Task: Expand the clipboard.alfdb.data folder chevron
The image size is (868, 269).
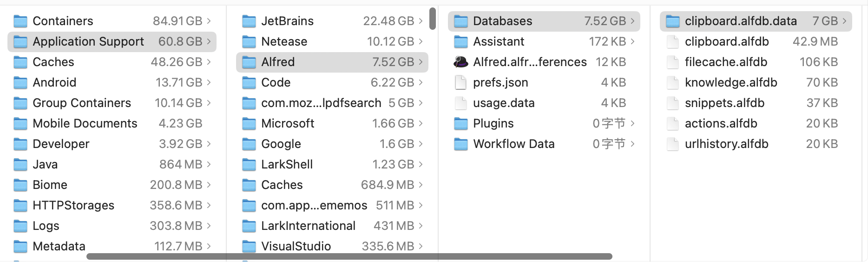Action: (x=844, y=21)
